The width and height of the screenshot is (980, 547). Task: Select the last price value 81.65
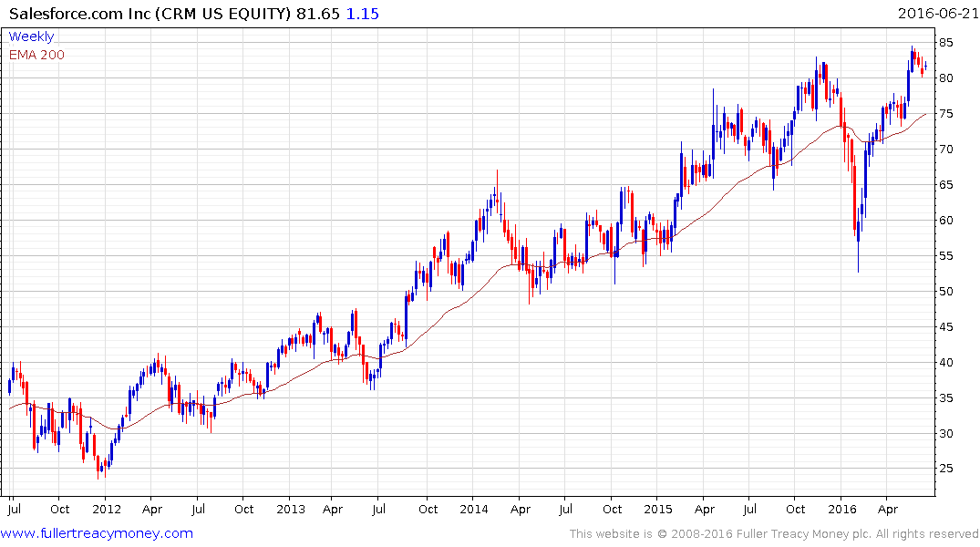(317, 13)
